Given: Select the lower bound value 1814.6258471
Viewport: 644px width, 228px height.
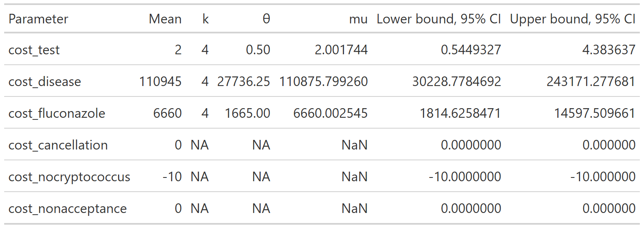Looking at the screenshot, I should pos(458,113).
